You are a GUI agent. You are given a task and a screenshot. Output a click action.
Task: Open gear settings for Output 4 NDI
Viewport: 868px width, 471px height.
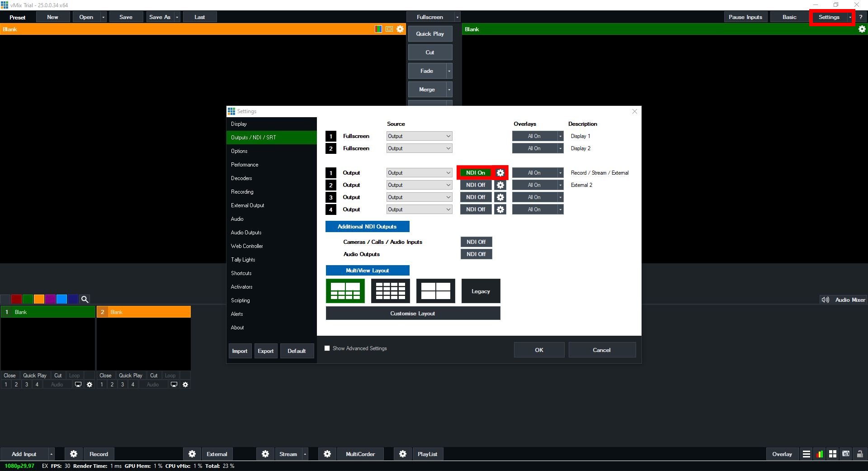pyautogui.click(x=500, y=209)
